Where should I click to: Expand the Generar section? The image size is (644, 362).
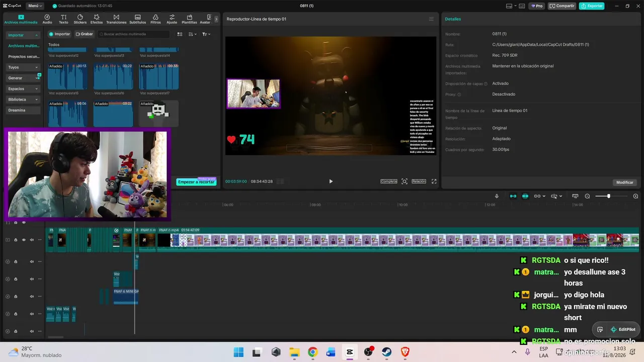(23, 78)
